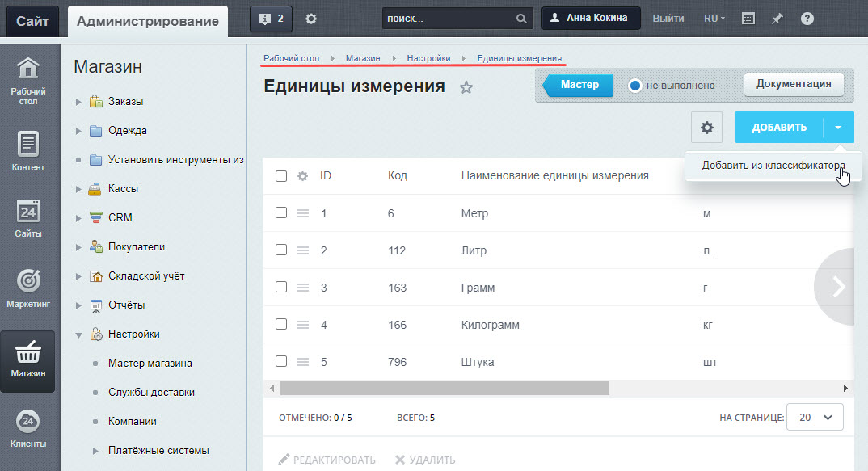The image size is (868, 471).
Task: Open the RU language dropdown
Action: click(x=714, y=19)
